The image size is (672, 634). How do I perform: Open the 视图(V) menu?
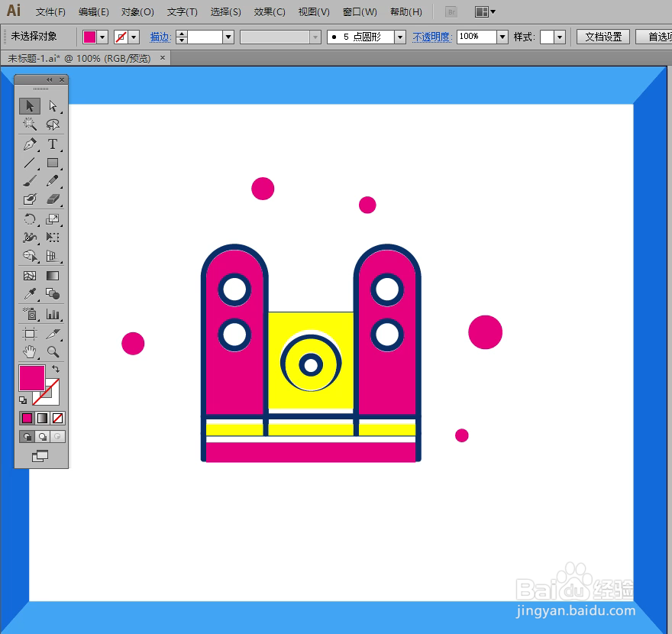314,12
